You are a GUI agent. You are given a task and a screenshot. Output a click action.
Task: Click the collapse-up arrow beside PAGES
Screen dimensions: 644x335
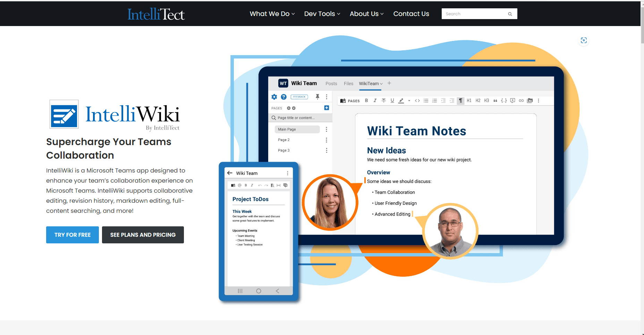point(289,108)
